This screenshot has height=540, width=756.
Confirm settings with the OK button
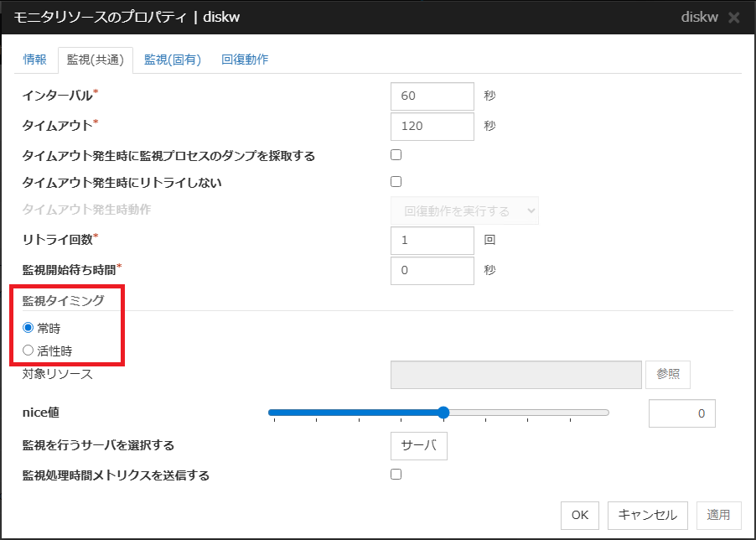coord(579,516)
